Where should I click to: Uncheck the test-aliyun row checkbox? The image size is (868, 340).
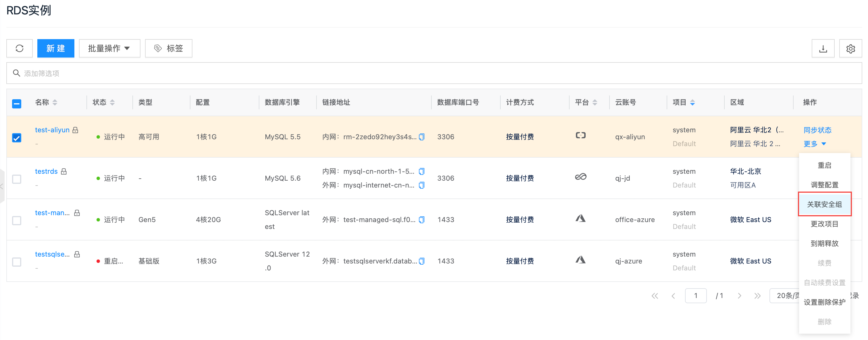16,137
